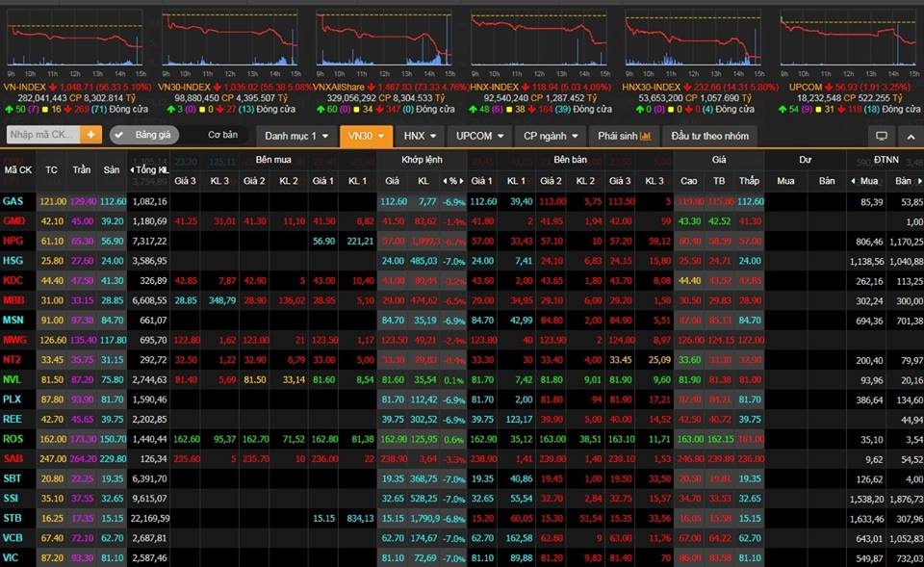Open the HNX dropdown
The height and width of the screenshot is (567, 924).
click(421, 136)
